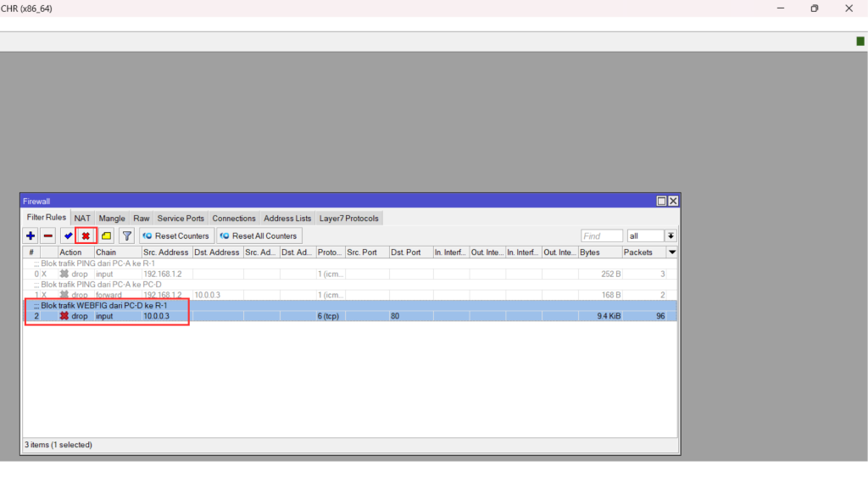The image size is (868, 488).
Task: Open the column selector arrow after Packets
Action: click(x=672, y=252)
